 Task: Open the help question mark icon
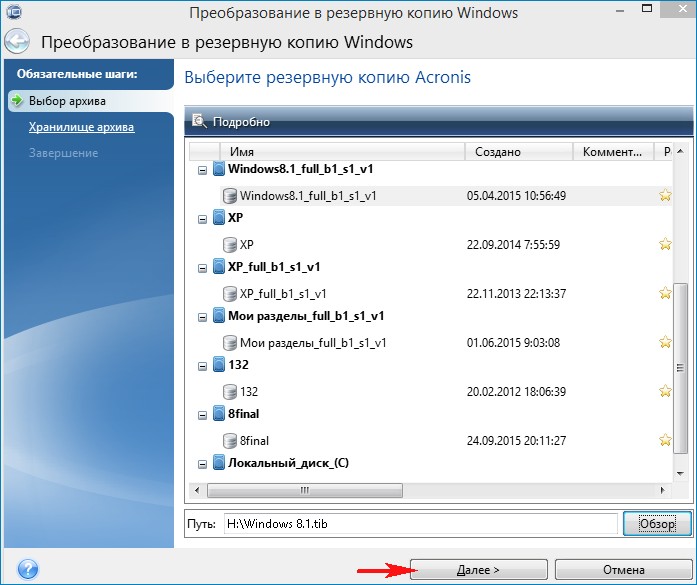[x=28, y=569]
